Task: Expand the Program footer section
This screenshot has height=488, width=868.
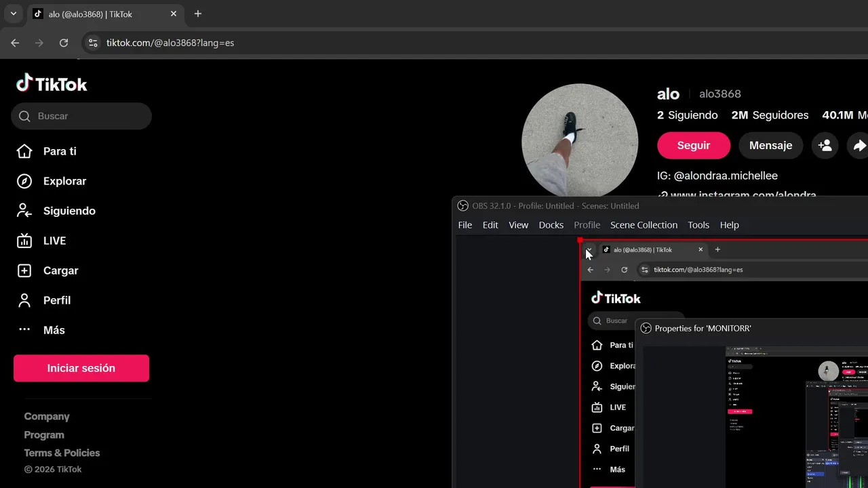Action: pyautogui.click(x=44, y=434)
